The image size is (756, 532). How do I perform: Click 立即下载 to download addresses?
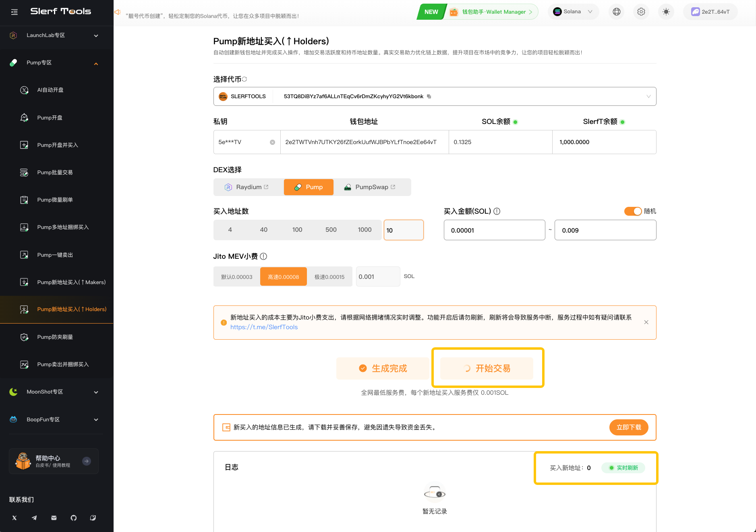point(629,427)
